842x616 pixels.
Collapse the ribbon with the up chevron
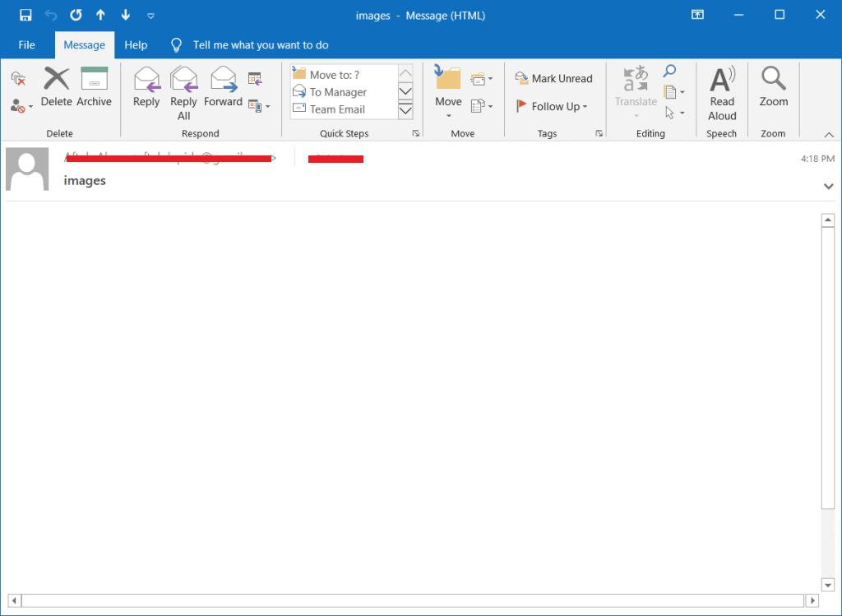(x=829, y=134)
